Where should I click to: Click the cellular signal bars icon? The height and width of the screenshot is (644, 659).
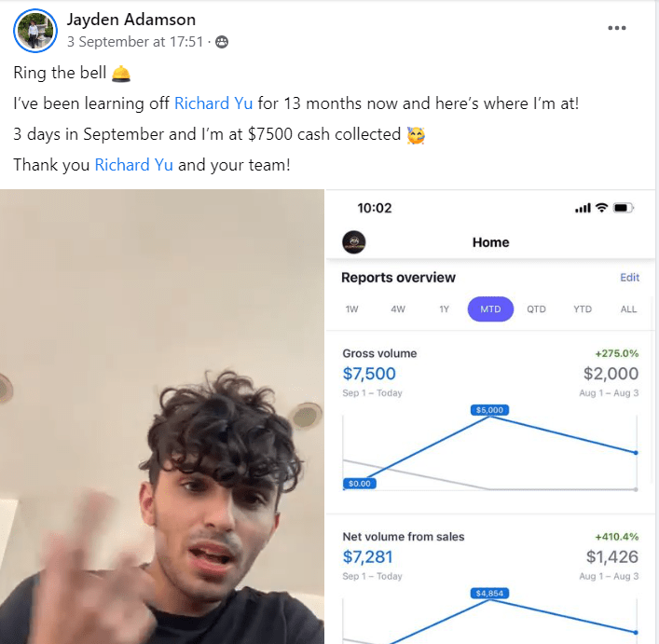(583, 208)
